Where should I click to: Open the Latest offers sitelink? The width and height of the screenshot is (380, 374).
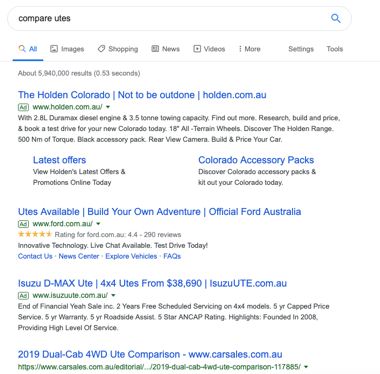coord(59,160)
